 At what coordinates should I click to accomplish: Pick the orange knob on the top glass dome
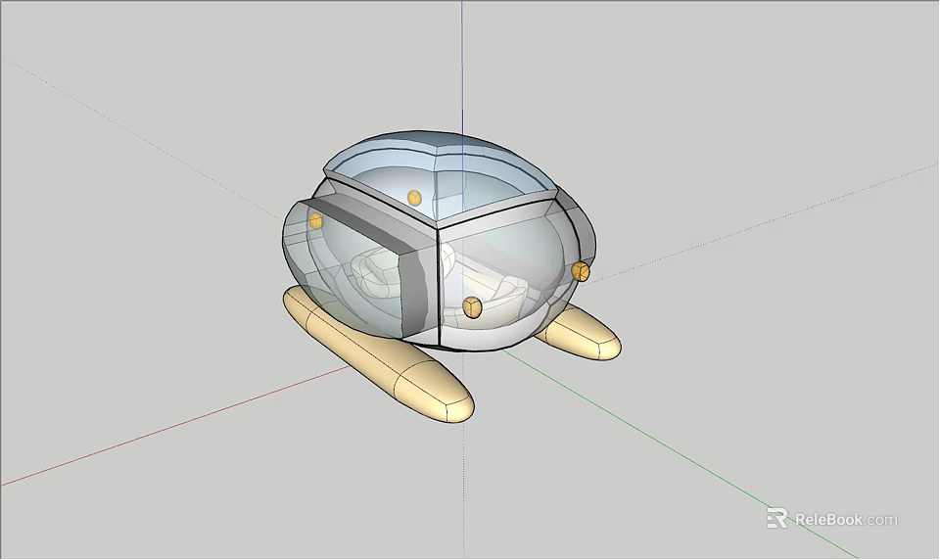[414, 197]
